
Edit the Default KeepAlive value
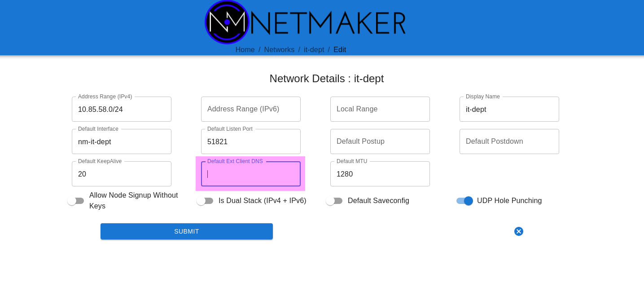pos(122,174)
